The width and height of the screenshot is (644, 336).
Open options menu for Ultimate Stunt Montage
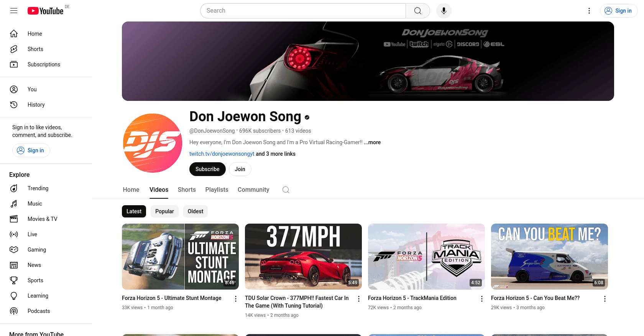point(236,299)
